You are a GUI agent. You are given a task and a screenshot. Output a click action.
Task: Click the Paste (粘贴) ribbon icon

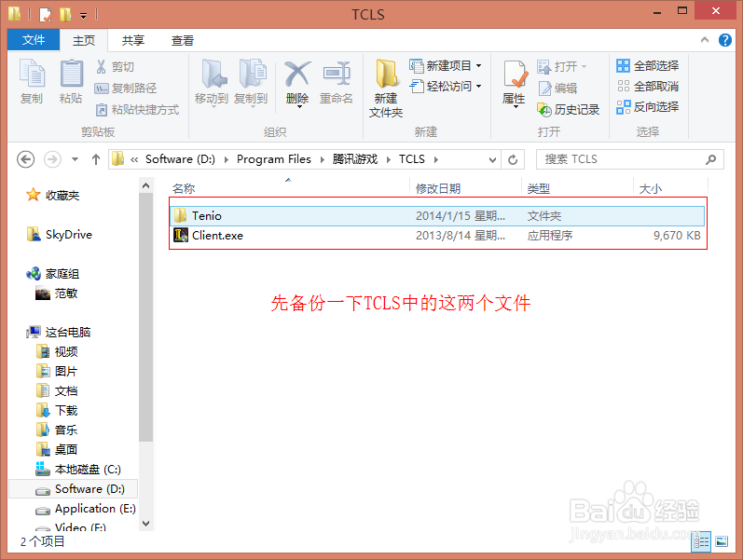coord(71,81)
